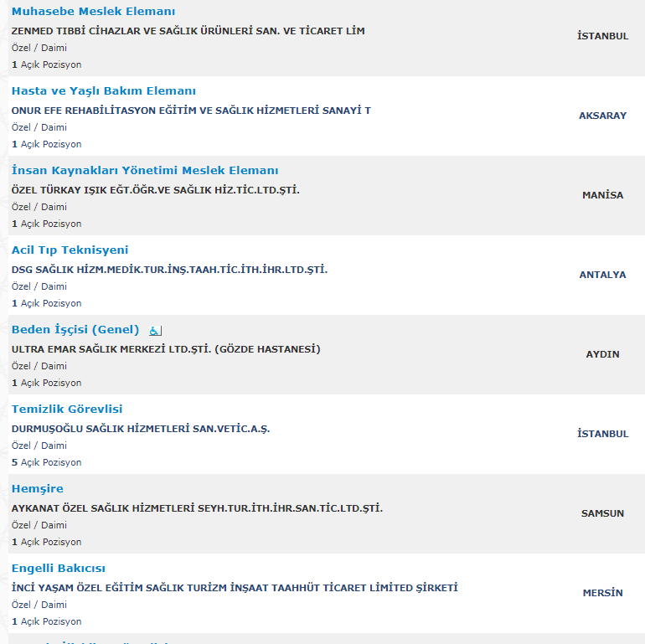Click the İNCİ YAŞAM ÖZEL EĞİTİM employer
This screenshot has width=645, height=644.
pyautogui.click(x=235, y=588)
